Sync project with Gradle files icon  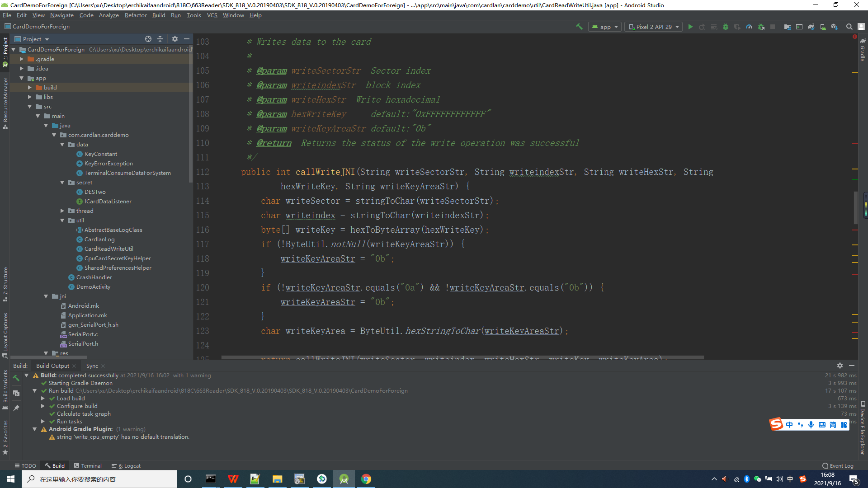pyautogui.click(x=811, y=27)
